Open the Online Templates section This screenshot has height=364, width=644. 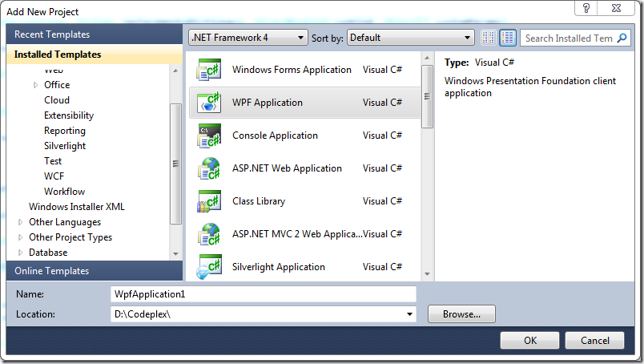(x=95, y=271)
